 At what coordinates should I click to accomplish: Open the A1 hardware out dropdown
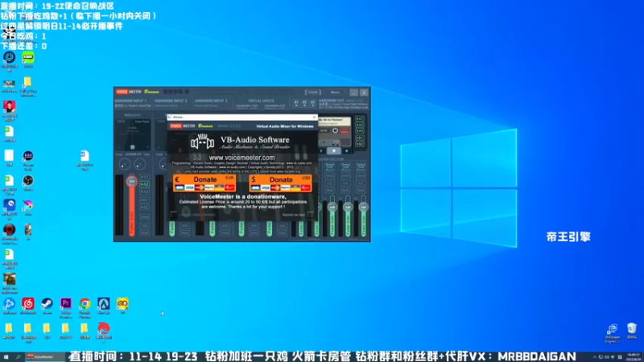pyautogui.click(x=296, y=103)
